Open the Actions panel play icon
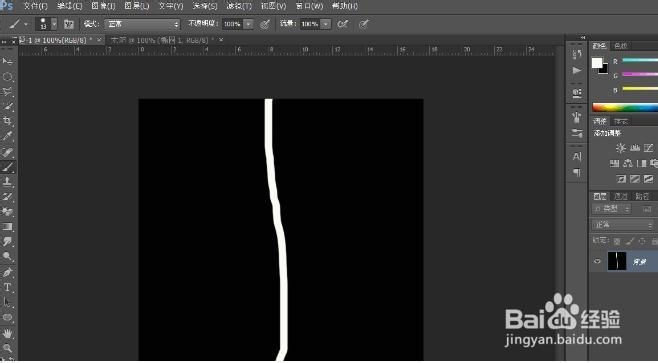Screen dimensions: 658x363 pyautogui.click(x=577, y=70)
